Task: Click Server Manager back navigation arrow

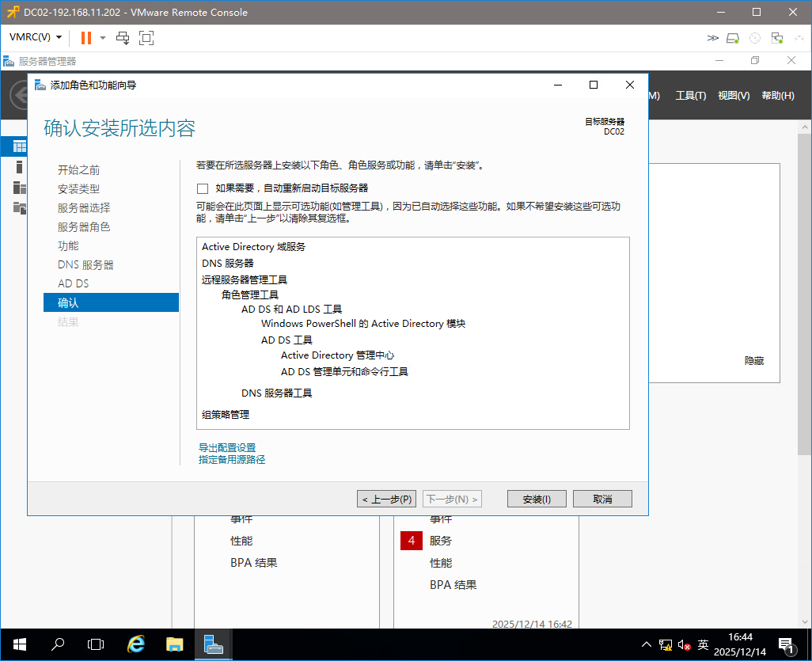Action: (x=20, y=96)
